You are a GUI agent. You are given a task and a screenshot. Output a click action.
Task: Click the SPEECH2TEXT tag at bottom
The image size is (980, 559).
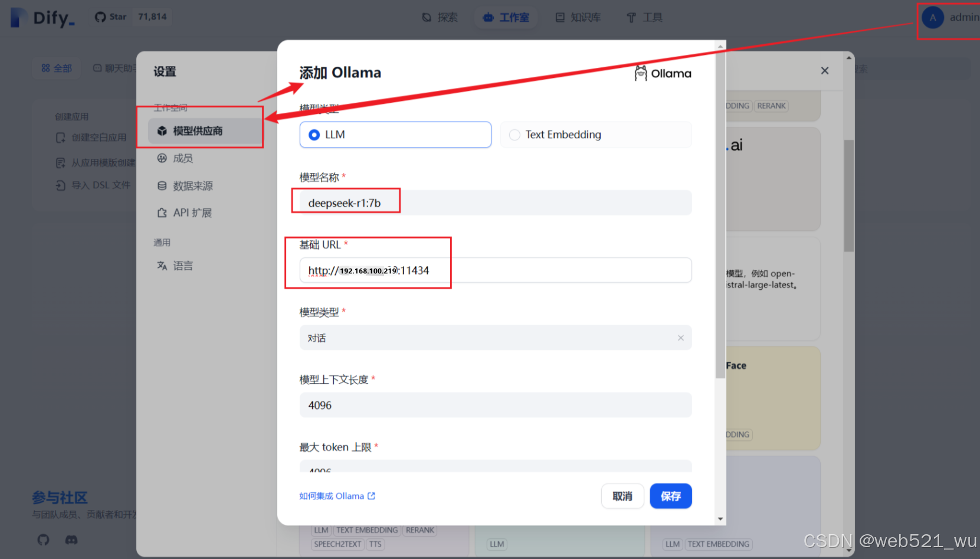pyautogui.click(x=337, y=544)
